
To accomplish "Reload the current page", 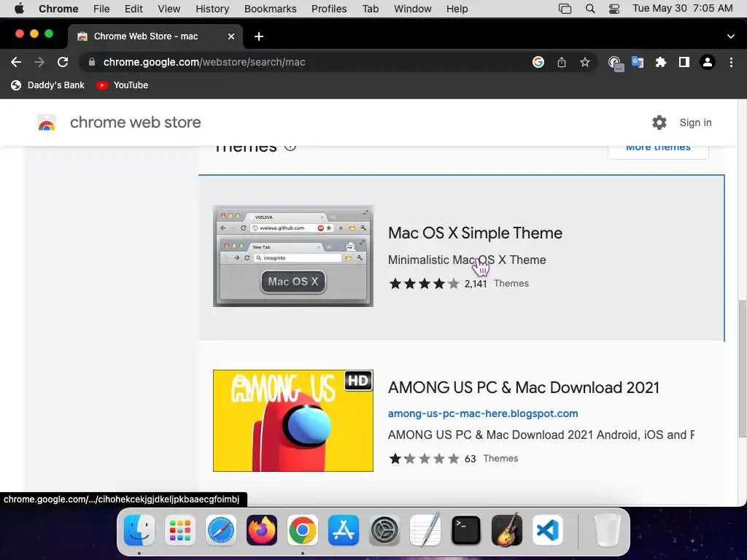I will 63,62.
